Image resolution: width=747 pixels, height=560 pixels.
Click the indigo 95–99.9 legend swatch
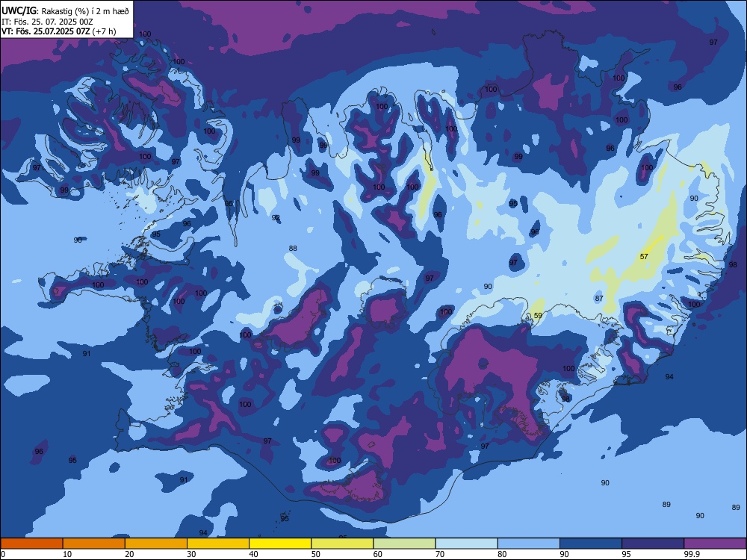pos(653,544)
